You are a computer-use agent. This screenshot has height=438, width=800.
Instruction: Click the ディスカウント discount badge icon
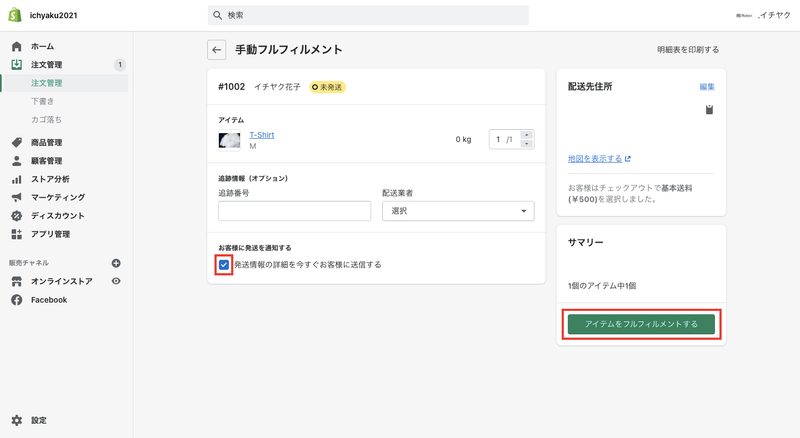tap(17, 216)
